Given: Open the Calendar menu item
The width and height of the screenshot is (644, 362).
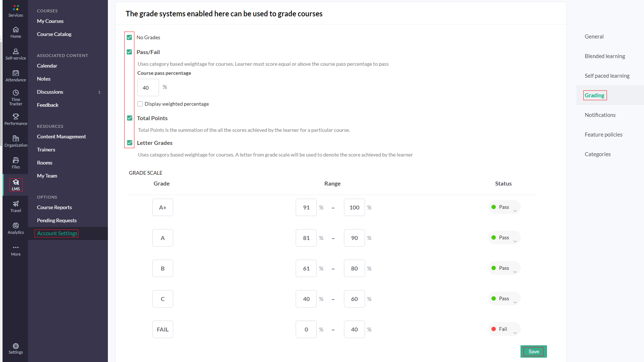Looking at the screenshot, I should click(47, 66).
